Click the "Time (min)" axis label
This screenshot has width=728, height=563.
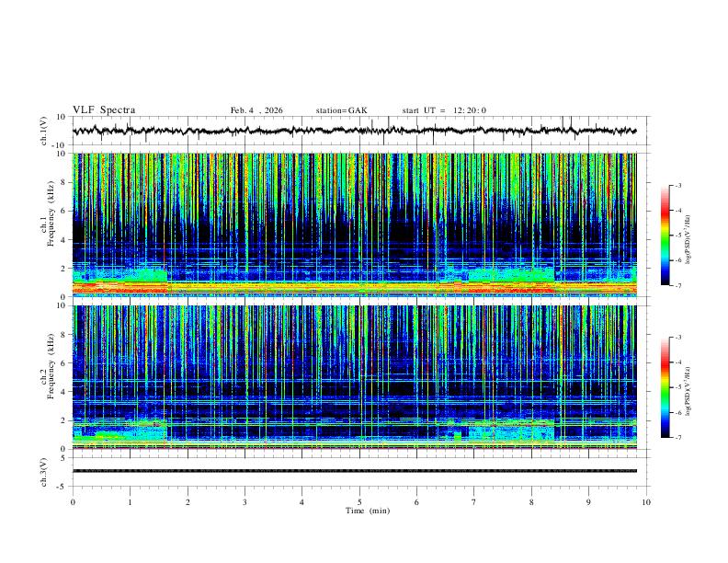[368, 511]
